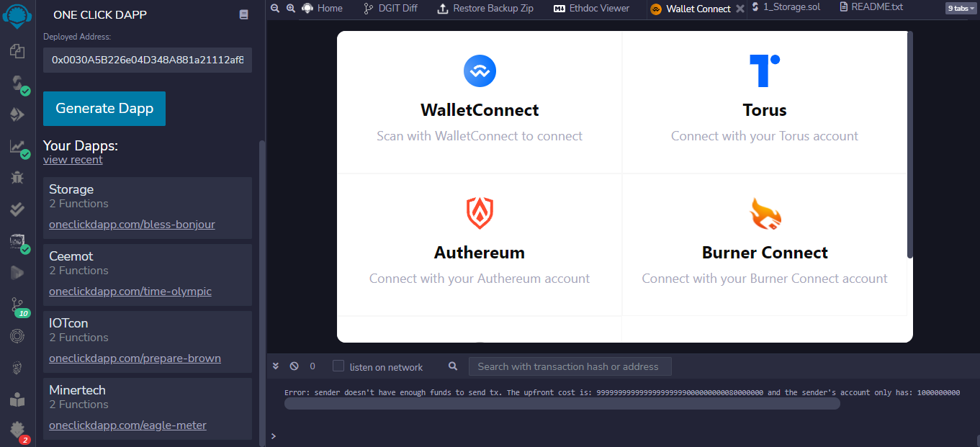The height and width of the screenshot is (447, 980).
Task: Open oneclickdapp.com/bless-bonjour link
Action: [x=132, y=225]
